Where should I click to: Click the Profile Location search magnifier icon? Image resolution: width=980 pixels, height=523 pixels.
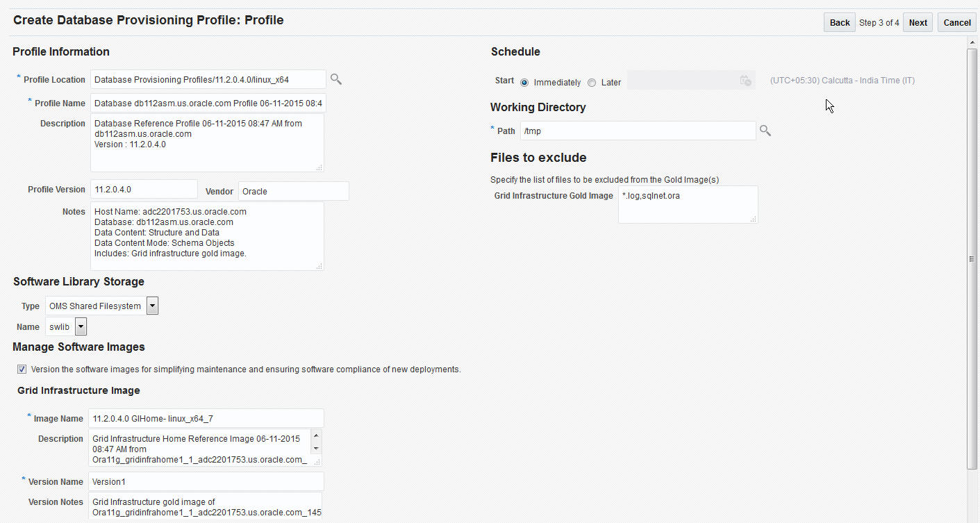(x=336, y=79)
